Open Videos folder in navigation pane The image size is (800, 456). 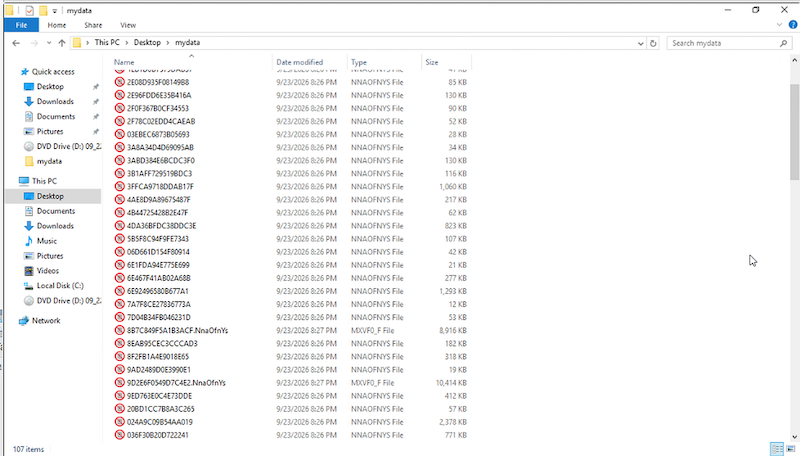[x=47, y=271]
